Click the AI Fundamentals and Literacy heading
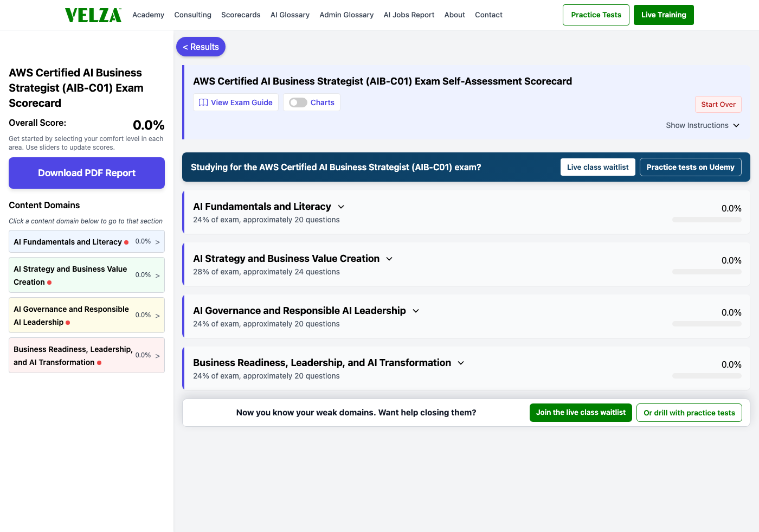This screenshot has height=532, width=759. (x=262, y=207)
